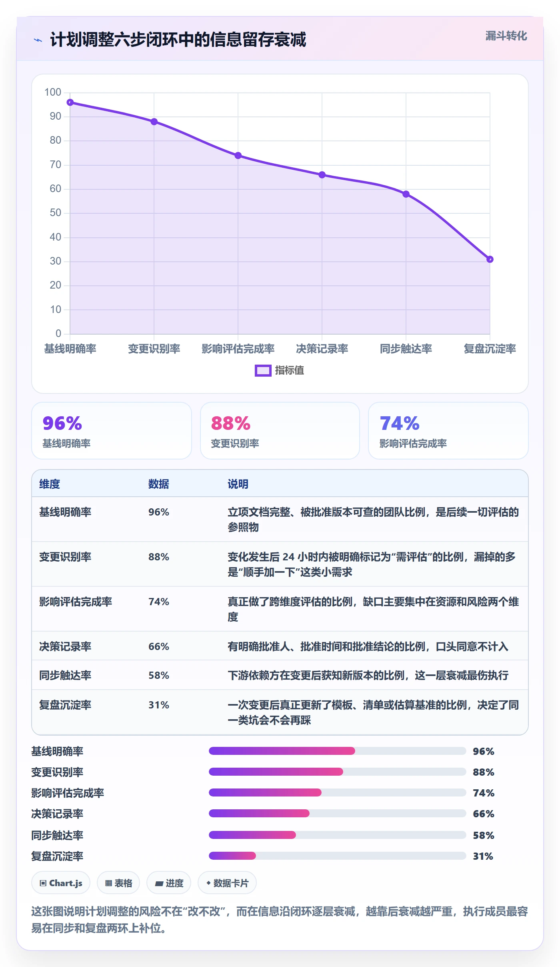Viewport: 560px width, 967px height.
Task: Click the 复盘沉淀率 chart data point
Action: tap(490, 259)
